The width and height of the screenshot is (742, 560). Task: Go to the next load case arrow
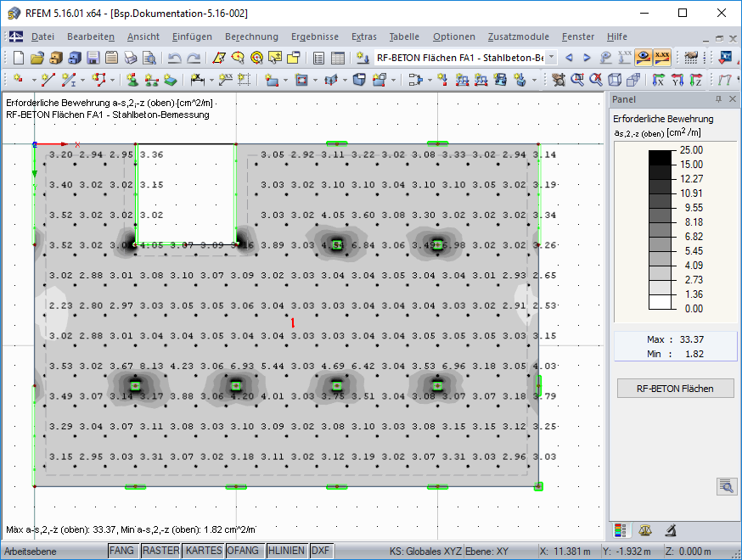tap(587, 58)
